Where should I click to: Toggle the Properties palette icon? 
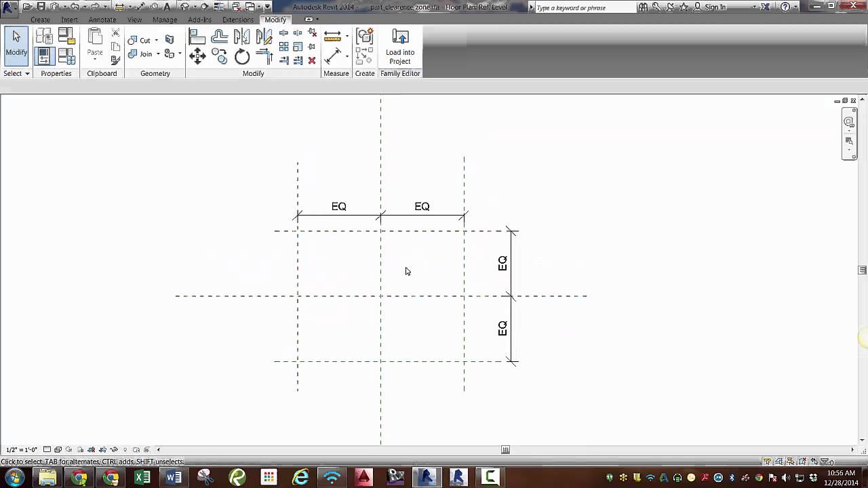pyautogui.click(x=43, y=56)
